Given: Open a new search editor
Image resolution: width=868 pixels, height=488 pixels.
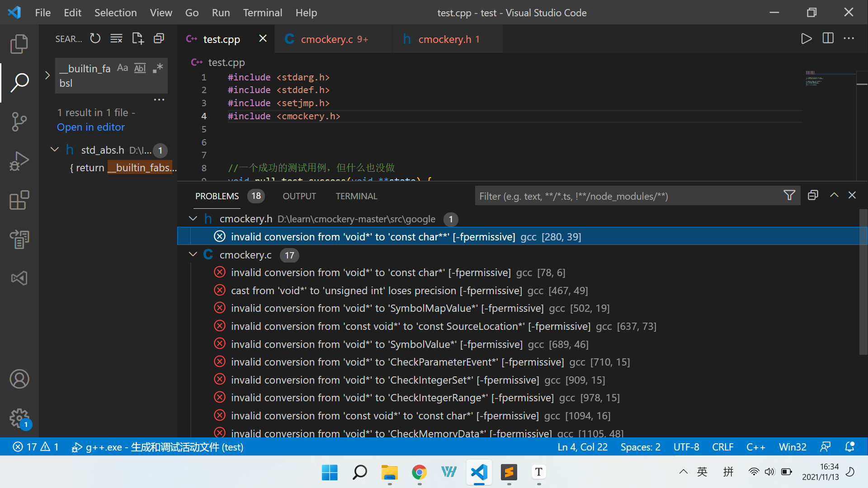Looking at the screenshot, I should coord(137,38).
